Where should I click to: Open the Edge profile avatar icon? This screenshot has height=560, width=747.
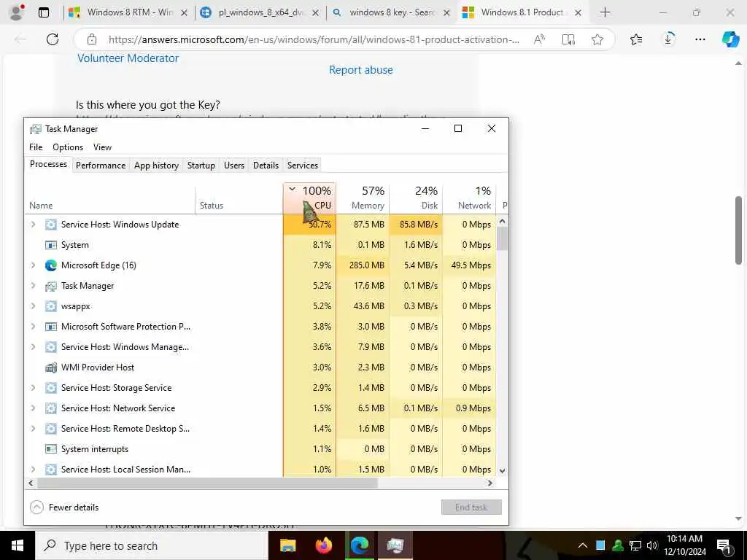(x=17, y=12)
